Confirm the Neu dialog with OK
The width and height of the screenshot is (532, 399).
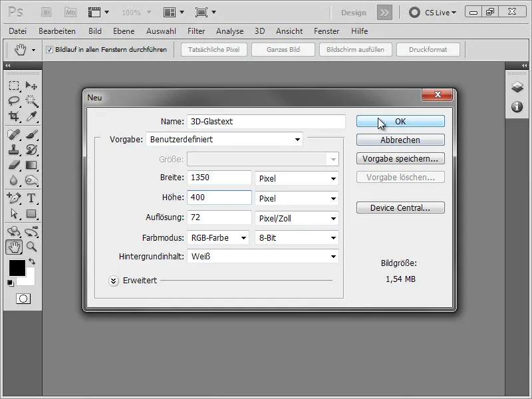(400, 122)
